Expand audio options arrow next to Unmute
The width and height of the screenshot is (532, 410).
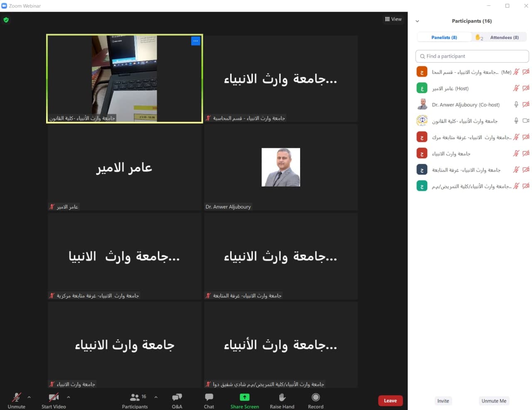pyautogui.click(x=29, y=397)
